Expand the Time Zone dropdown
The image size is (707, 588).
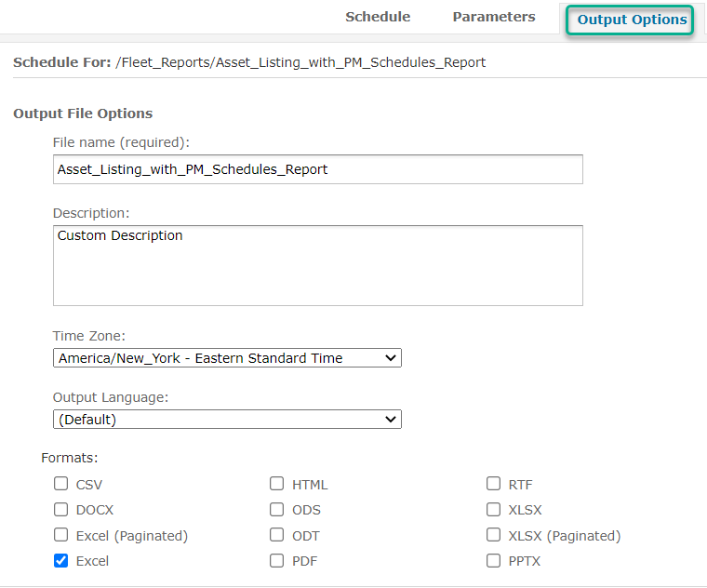pyautogui.click(x=227, y=358)
